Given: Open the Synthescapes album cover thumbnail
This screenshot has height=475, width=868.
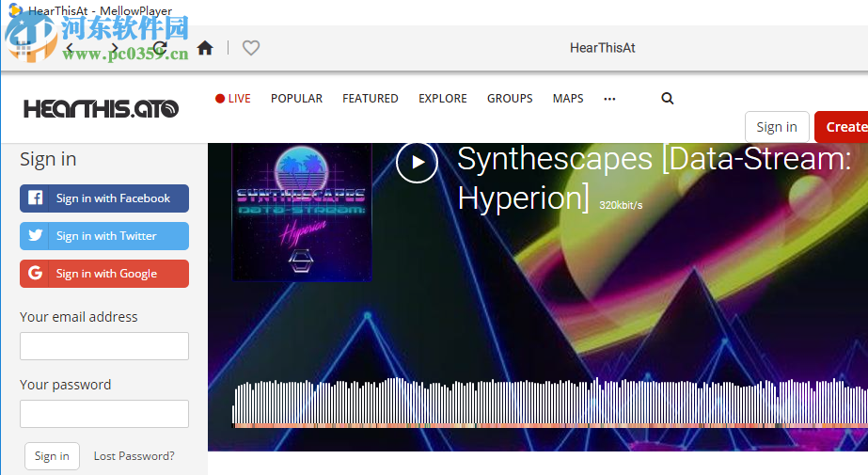Looking at the screenshot, I should (x=302, y=212).
